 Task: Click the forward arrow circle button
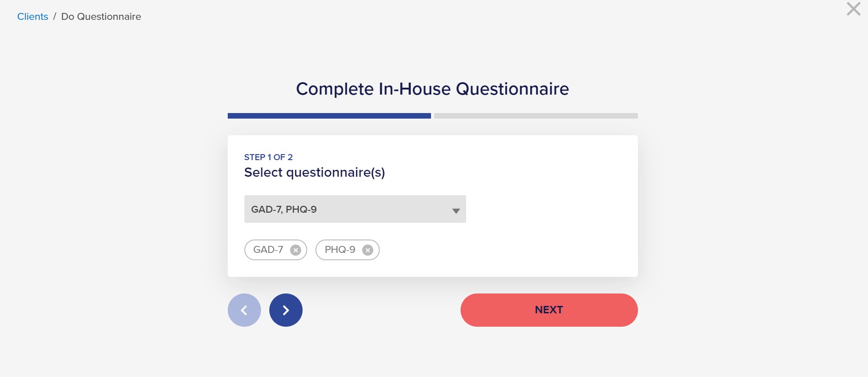click(x=286, y=310)
